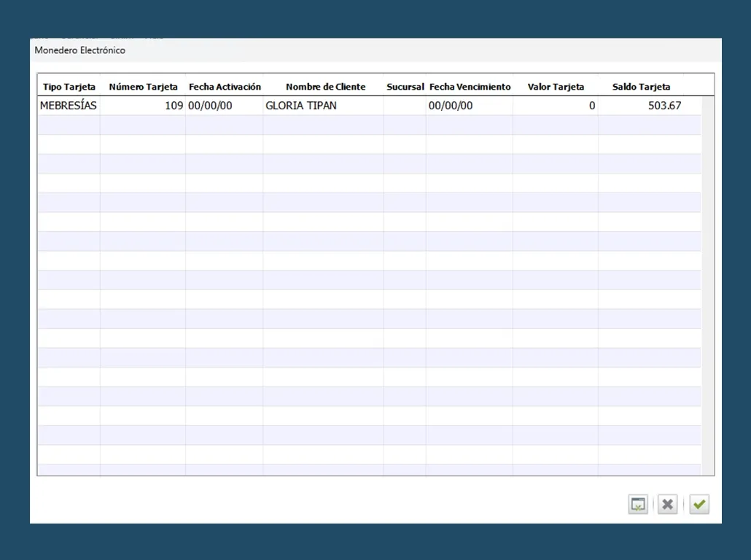
Task: Select the MEBRESÍAS card type cell
Action: click(x=69, y=106)
